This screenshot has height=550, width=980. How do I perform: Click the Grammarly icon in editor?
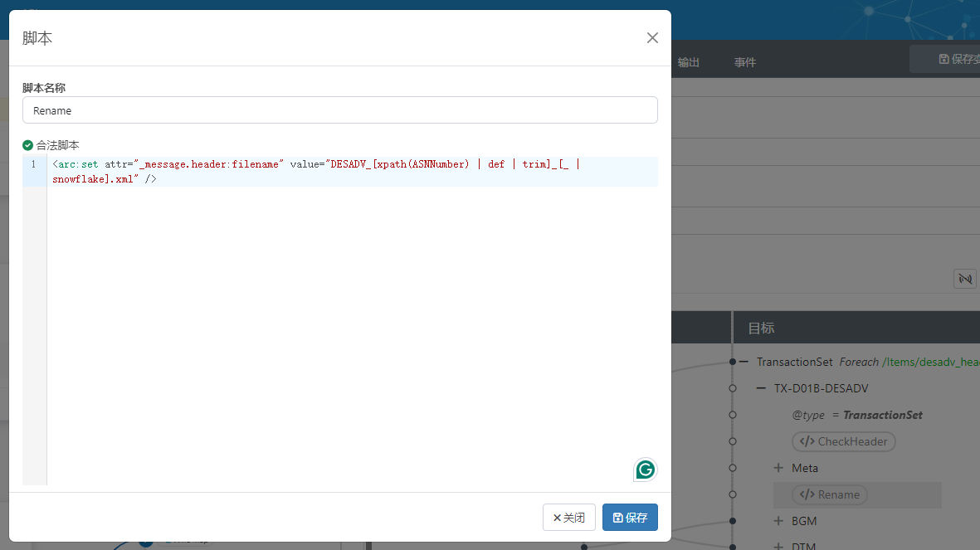pos(645,470)
